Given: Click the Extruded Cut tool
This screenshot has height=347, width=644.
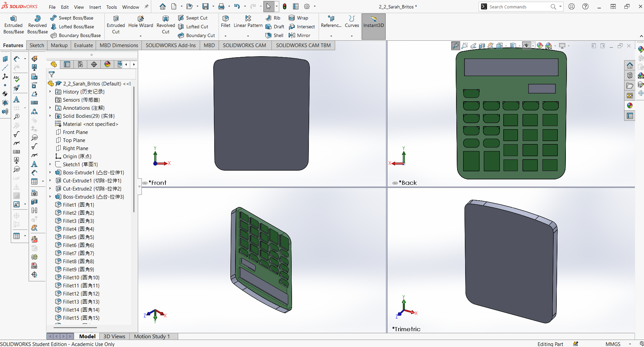Looking at the screenshot, I should point(116,25).
